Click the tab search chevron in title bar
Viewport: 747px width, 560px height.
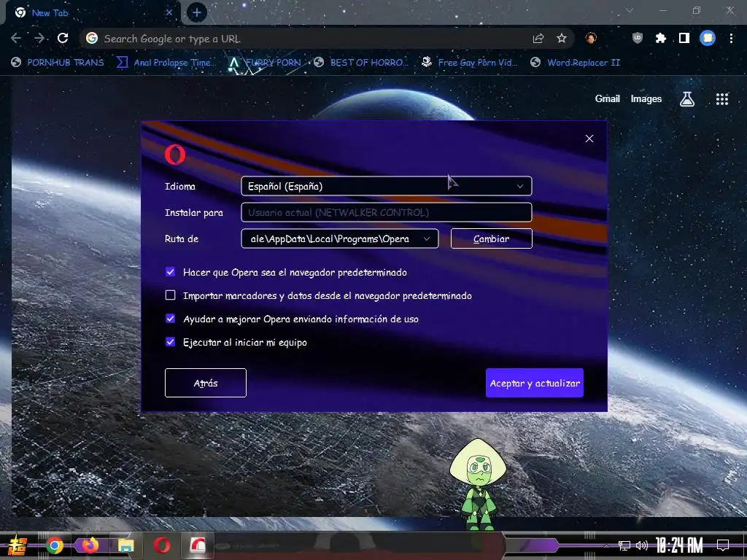pos(630,10)
